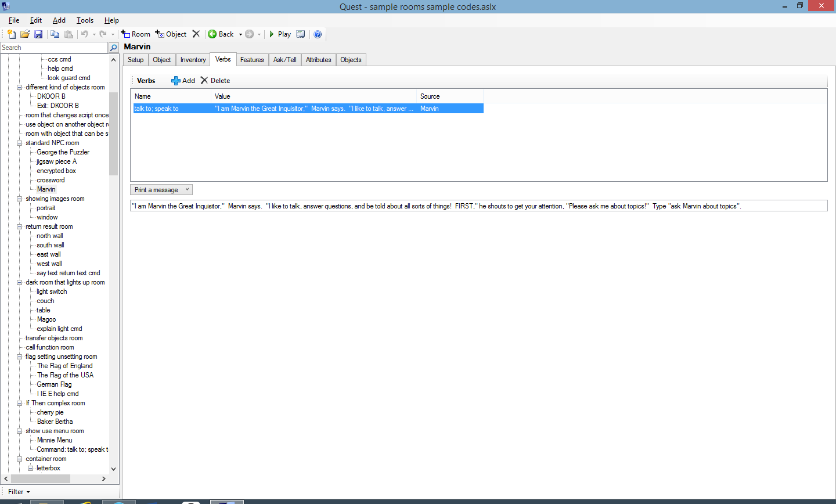Open a file with the folder icon
Screen dimensions: 836x504
pos(25,34)
